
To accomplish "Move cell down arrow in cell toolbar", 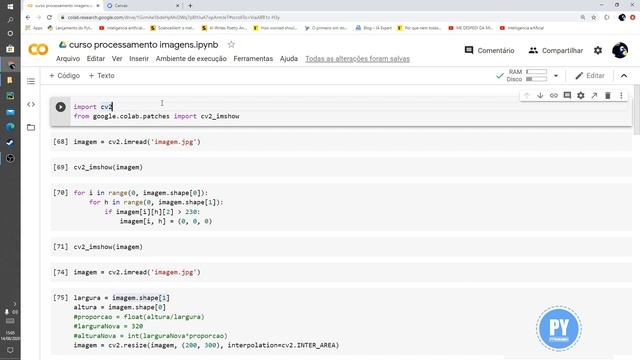I will (x=540, y=96).
